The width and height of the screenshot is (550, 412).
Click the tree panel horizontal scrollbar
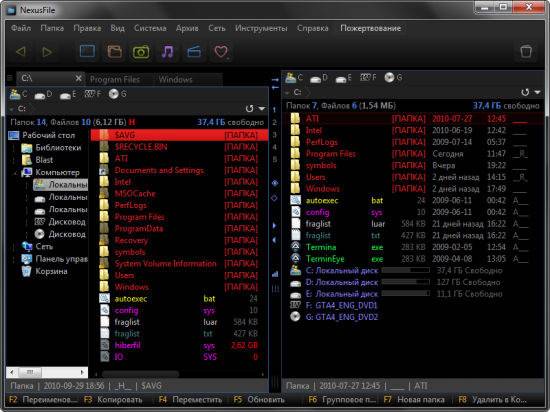pyautogui.click(x=47, y=372)
